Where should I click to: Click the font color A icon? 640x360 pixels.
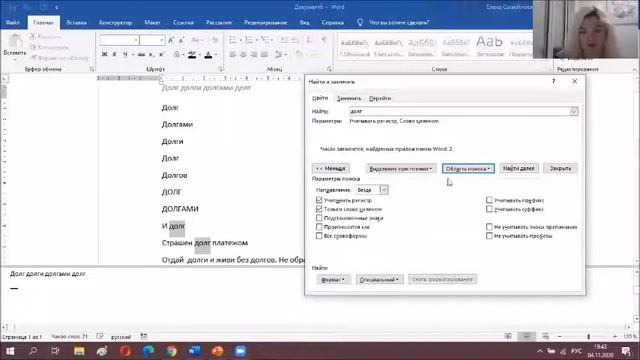pos(208,55)
